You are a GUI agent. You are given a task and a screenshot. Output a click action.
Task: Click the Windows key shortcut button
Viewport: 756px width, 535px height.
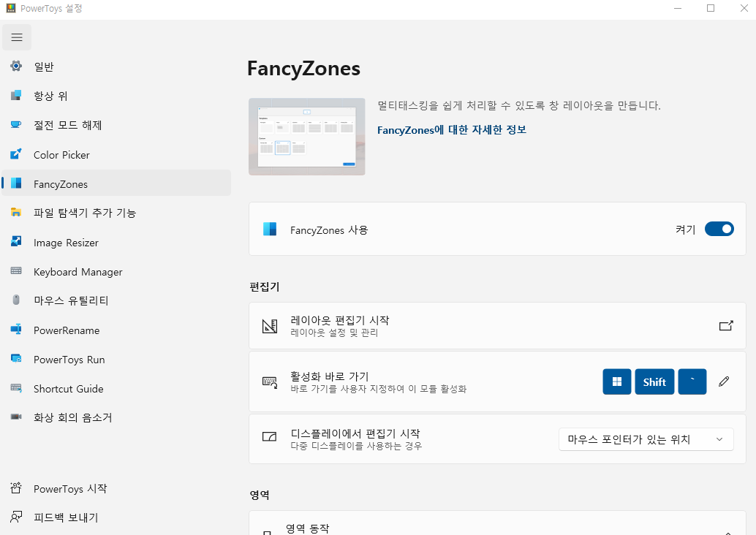[616, 382]
